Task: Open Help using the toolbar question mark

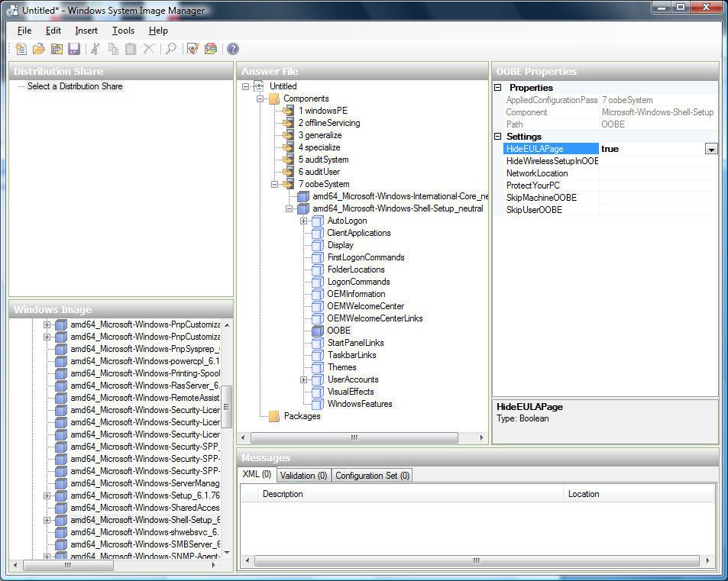Action: (x=232, y=48)
